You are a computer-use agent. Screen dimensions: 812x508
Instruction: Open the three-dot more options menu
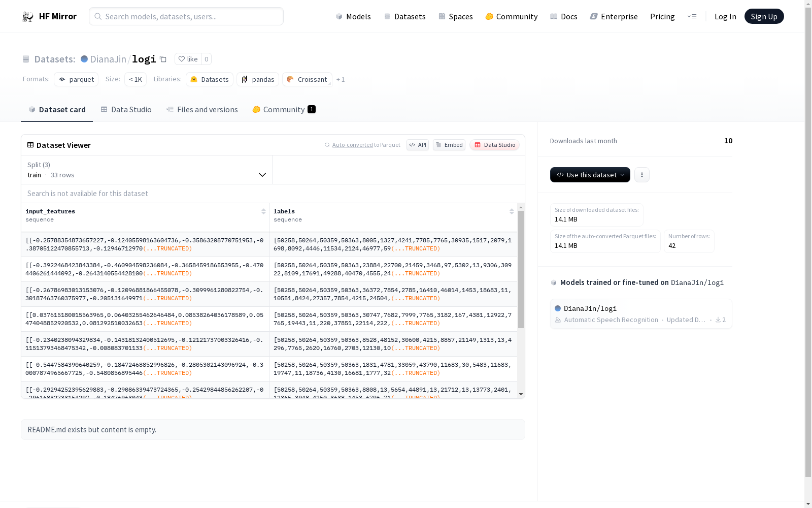(x=641, y=175)
